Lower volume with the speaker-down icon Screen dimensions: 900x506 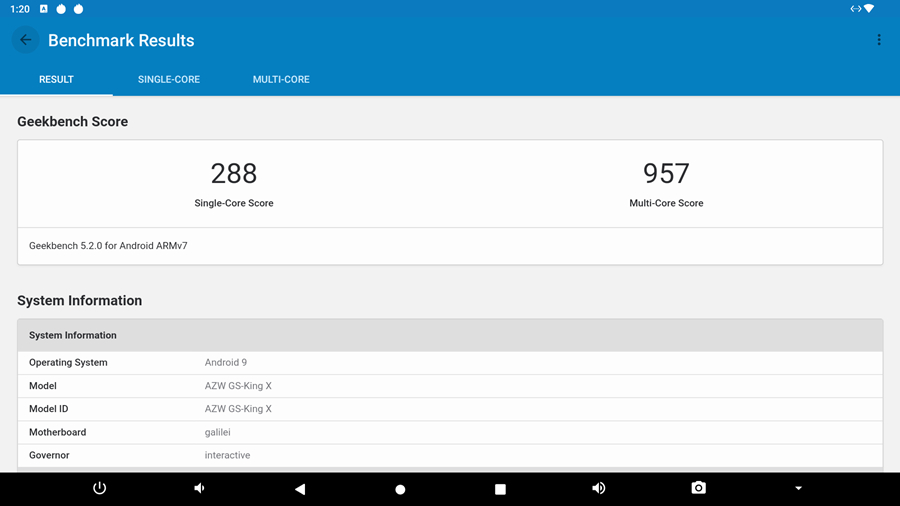[199, 488]
